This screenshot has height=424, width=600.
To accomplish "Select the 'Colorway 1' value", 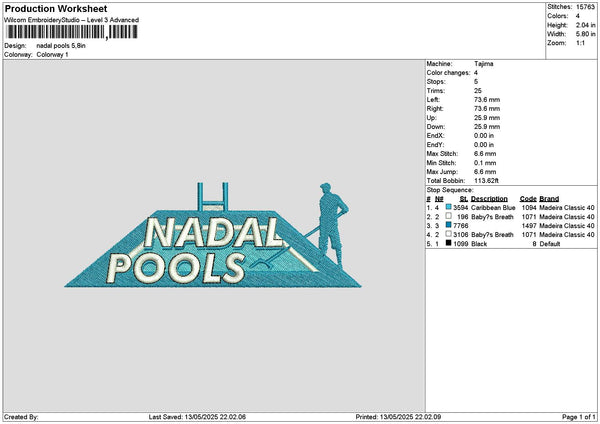I will click(x=52, y=55).
